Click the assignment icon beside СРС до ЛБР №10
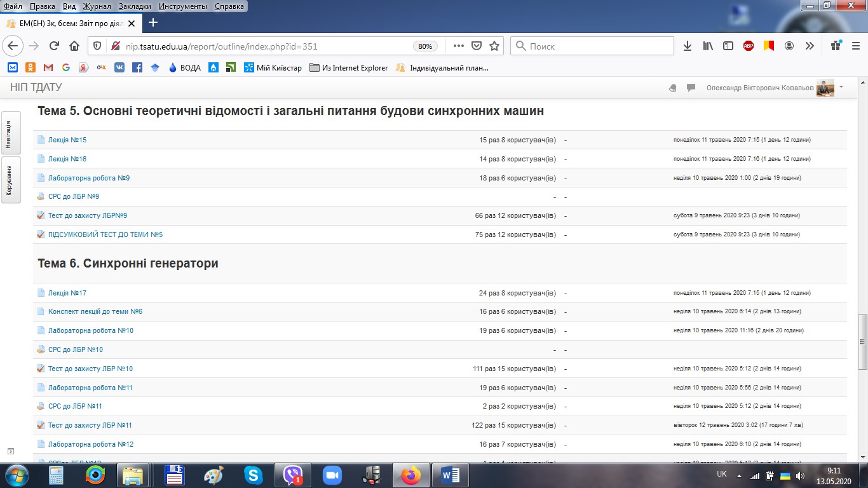Viewport: 868px width, 488px height. click(x=41, y=349)
